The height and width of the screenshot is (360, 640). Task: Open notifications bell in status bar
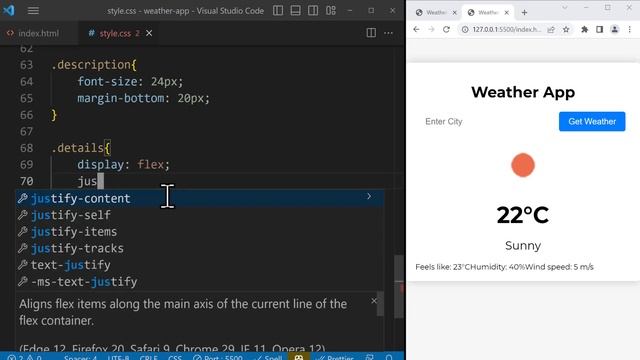coord(389,357)
